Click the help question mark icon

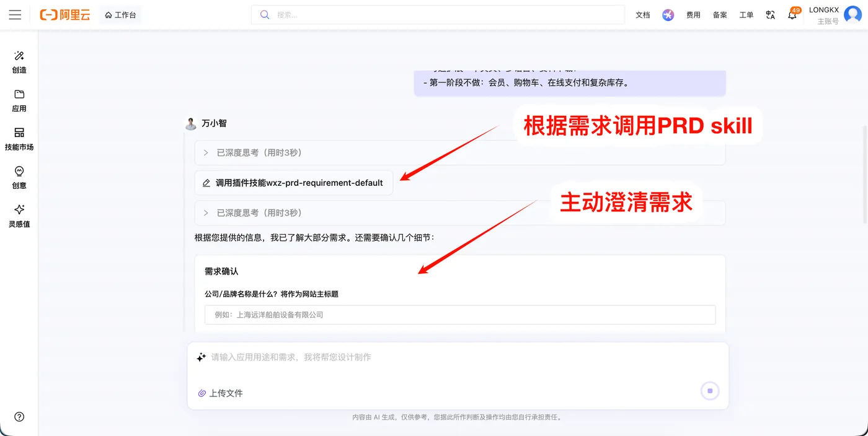point(19,417)
